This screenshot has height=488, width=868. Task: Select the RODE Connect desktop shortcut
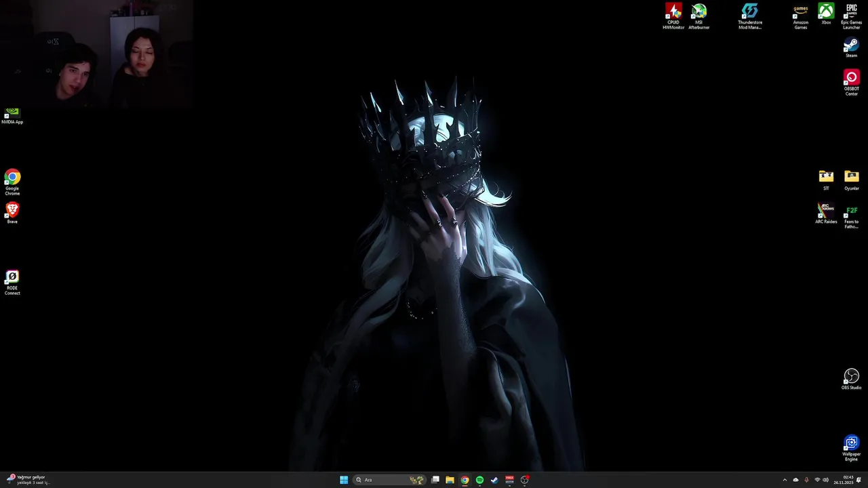[12, 282]
